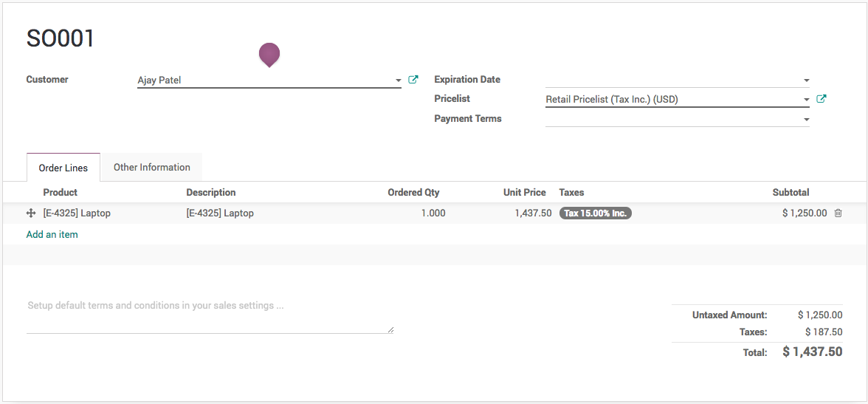
Task: Click the drag handle on the Laptop row
Action: 31,213
